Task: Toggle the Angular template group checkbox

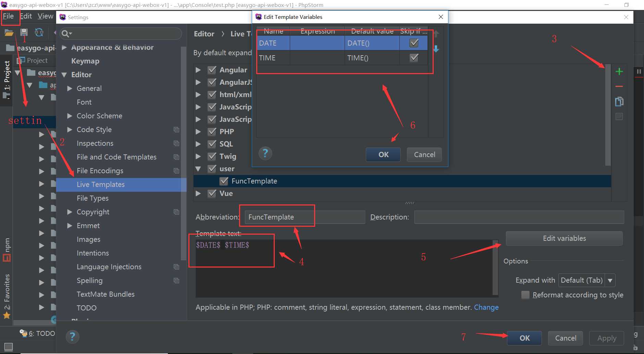Action: [x=212, y=70]
